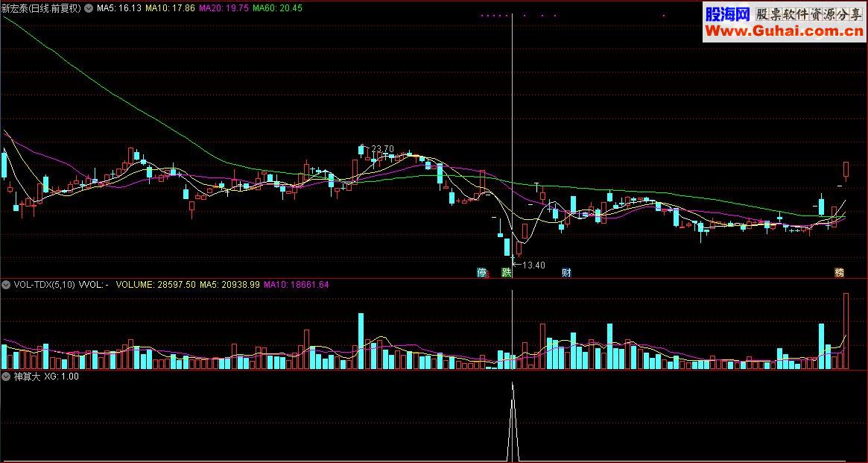Screen dimensions: 868x463
Task: Click the tallest red volume bar at far right
Action: (x=846, y=331)
